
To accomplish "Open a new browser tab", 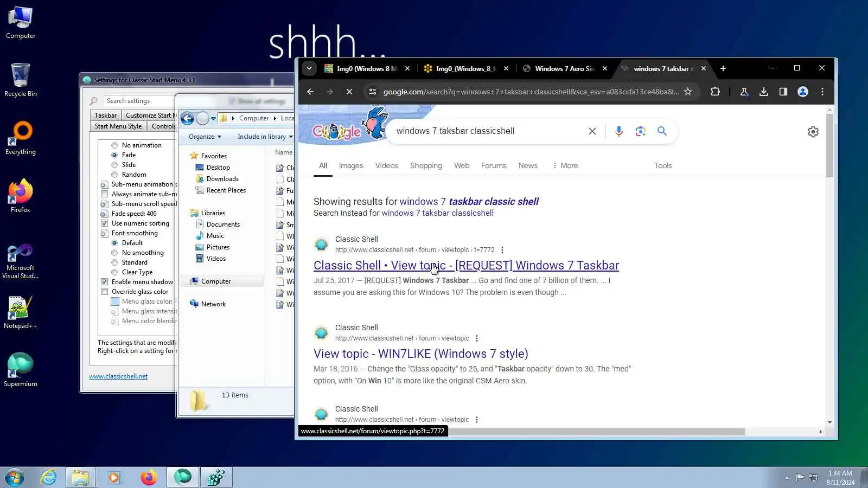I will [x=723, y=68].
